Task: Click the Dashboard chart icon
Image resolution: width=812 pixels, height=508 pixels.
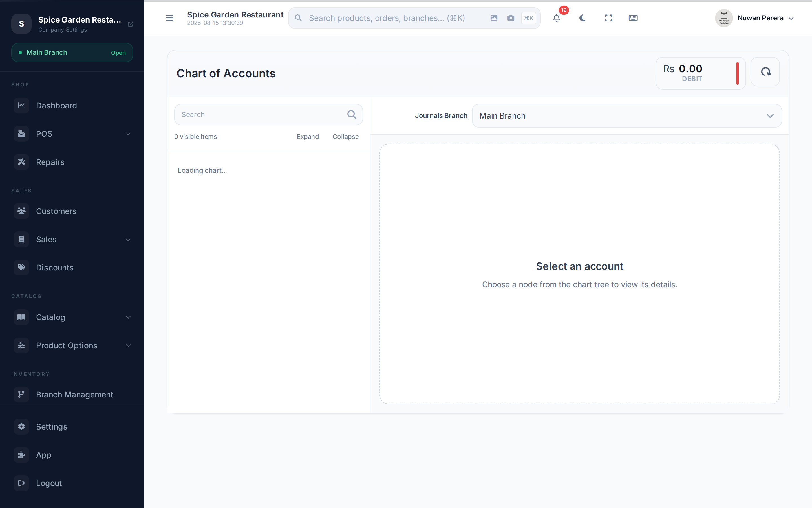Action: [21, 106]
